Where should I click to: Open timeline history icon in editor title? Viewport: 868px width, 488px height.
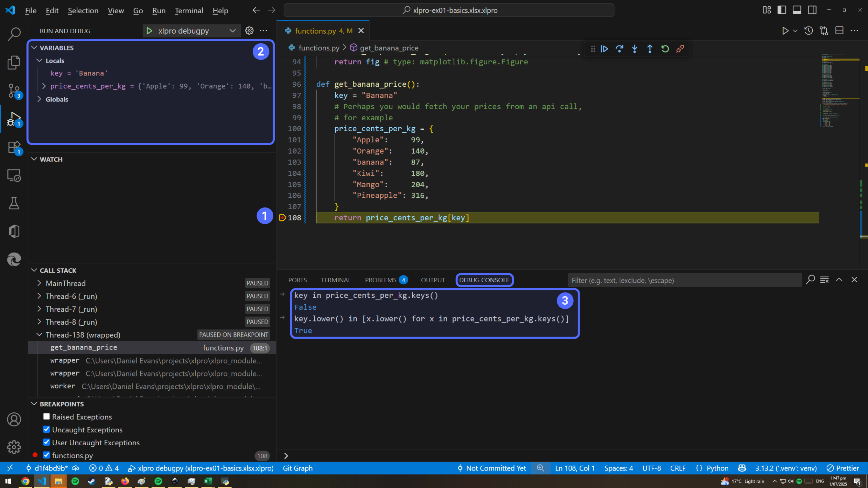point(808,31)
